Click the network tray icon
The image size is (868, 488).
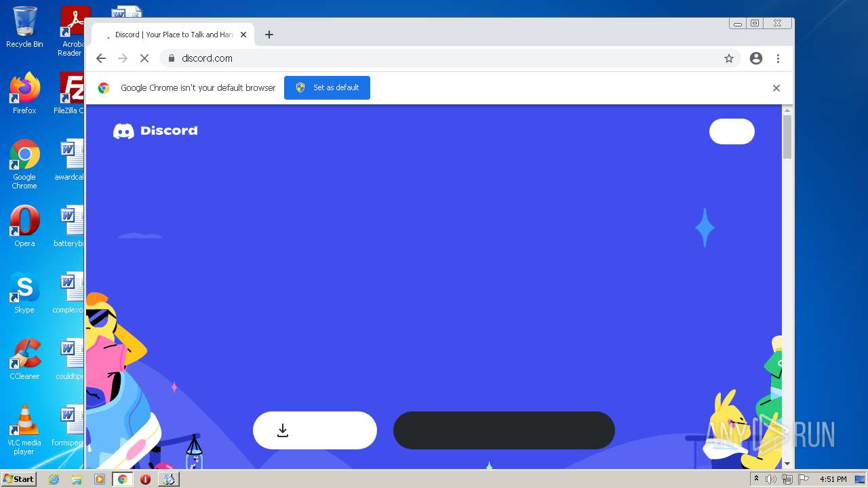[x=787, y=479]
